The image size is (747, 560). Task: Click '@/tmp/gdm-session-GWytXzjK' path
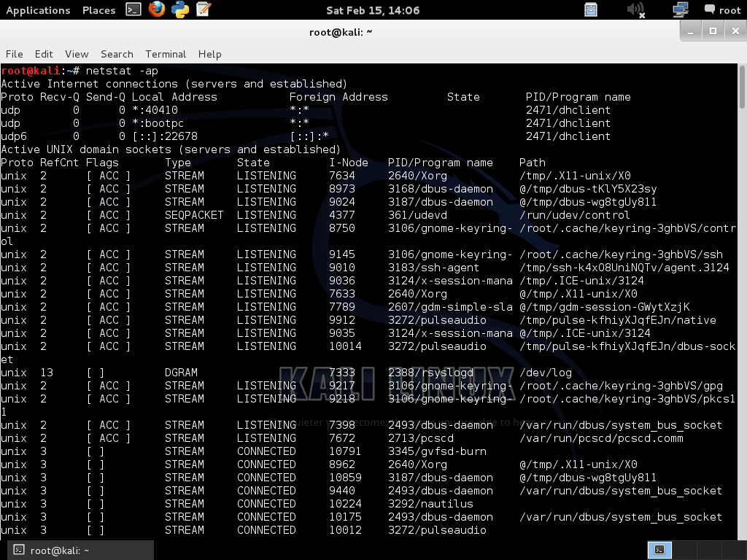pos(605,307)
